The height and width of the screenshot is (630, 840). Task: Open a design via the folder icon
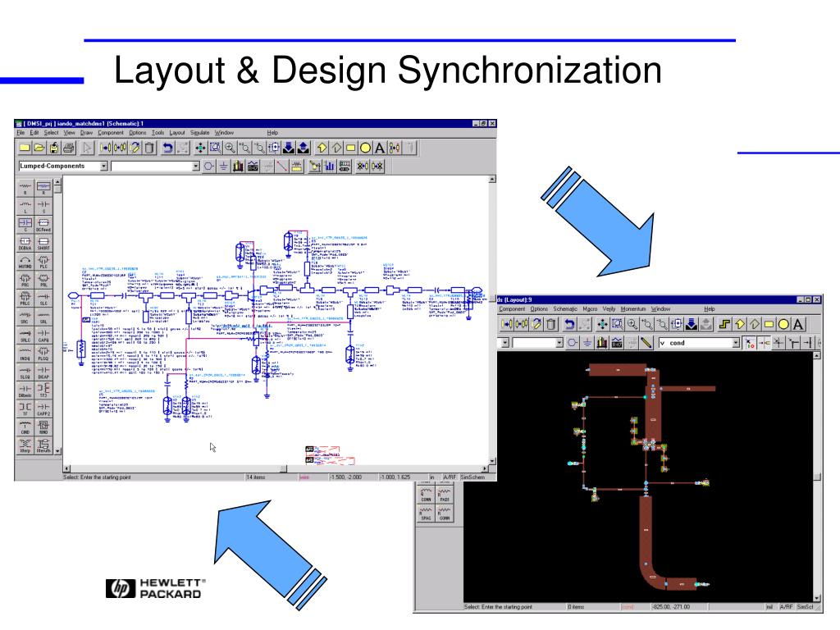[x=39, y=148]
